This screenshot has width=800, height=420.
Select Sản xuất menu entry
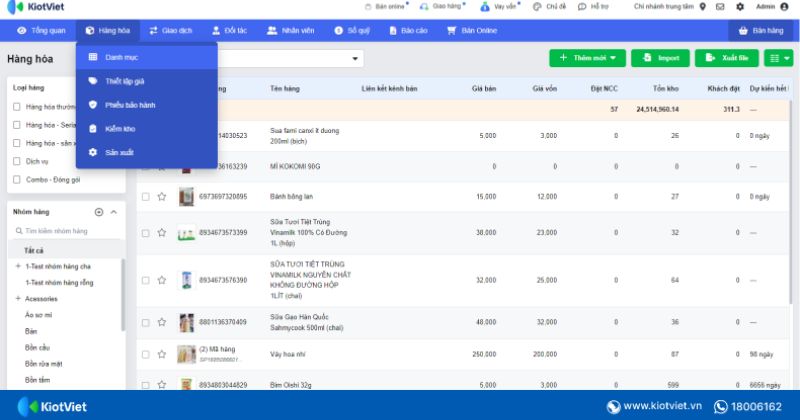coord(146,152)
